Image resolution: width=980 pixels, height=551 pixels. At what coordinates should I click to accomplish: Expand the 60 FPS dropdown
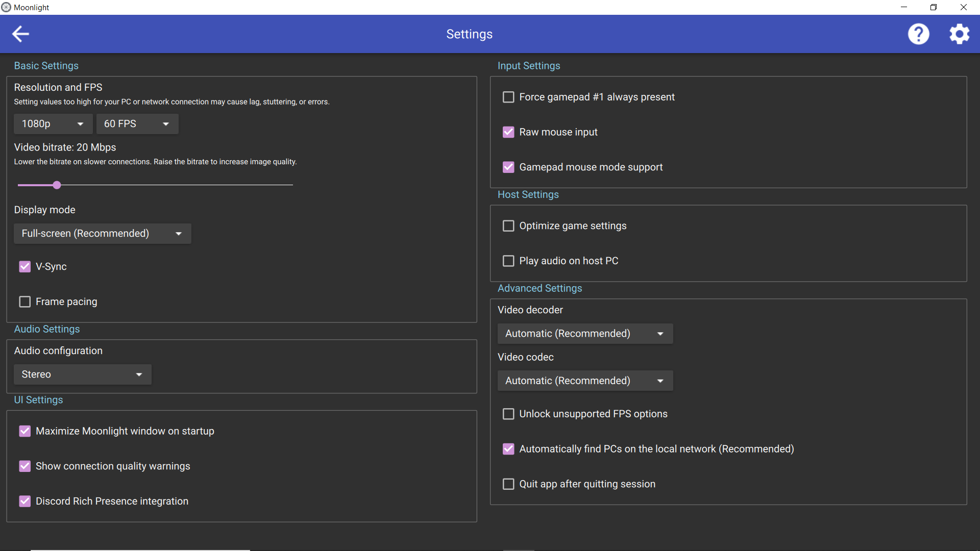[x=137, y=124]
